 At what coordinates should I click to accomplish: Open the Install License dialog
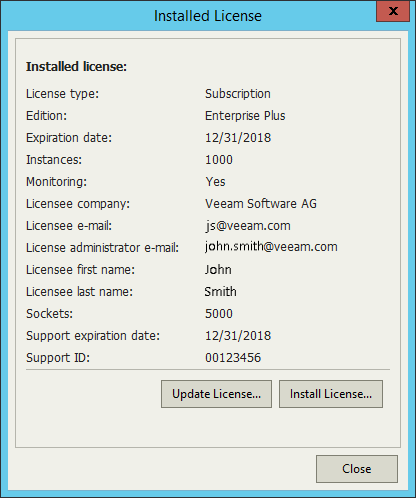coord(331,394)
